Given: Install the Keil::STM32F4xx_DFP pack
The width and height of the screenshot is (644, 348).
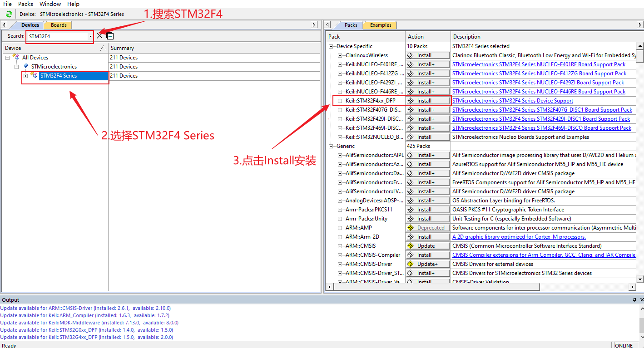Looking at the screenshot, I should (427, 101).
